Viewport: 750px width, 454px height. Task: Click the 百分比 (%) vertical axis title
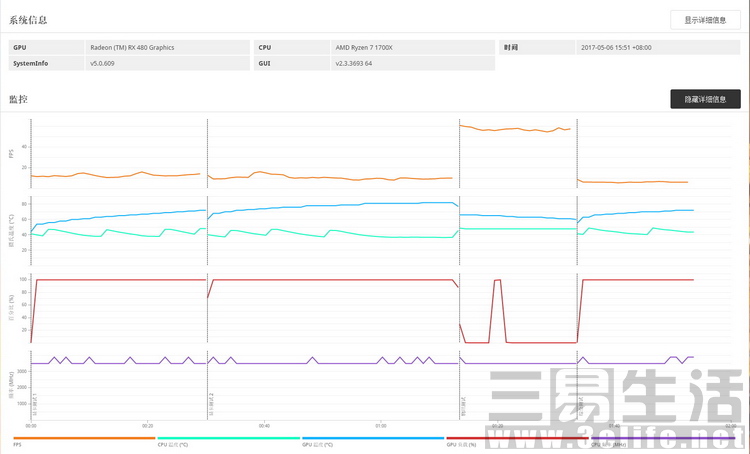pyautogui.click(x=11, y=308)
